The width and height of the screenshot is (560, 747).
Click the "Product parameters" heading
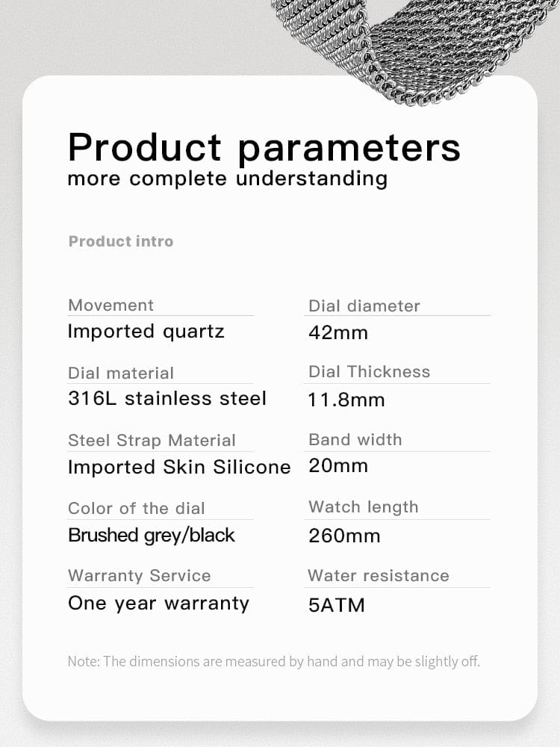click(x=264, y=147)
